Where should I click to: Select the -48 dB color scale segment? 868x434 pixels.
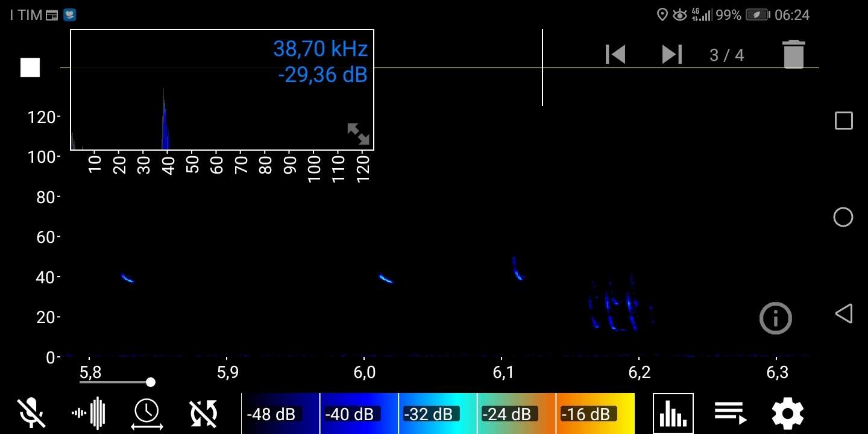point(280,414)
